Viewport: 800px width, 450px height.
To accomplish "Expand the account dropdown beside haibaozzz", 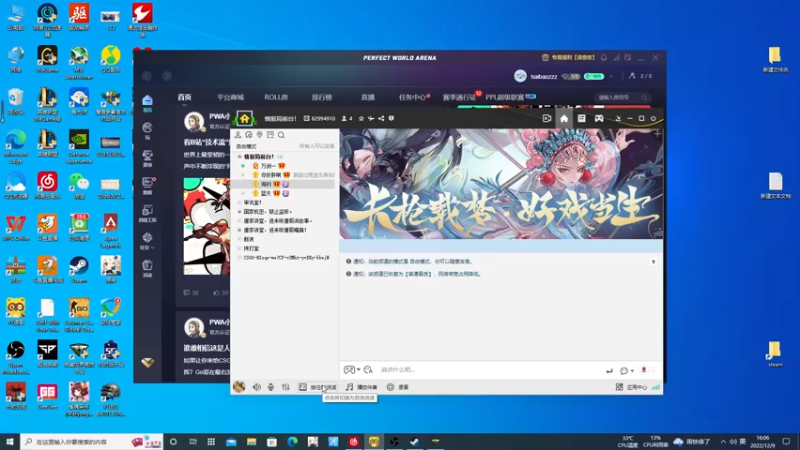I will 611,77.
